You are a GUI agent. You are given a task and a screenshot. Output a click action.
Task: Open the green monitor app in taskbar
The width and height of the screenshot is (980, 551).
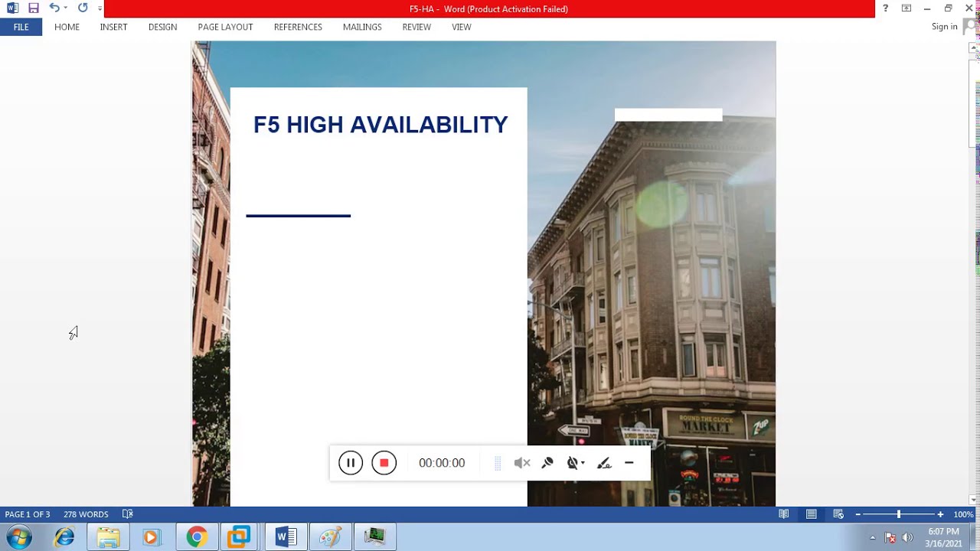point(374,537)
